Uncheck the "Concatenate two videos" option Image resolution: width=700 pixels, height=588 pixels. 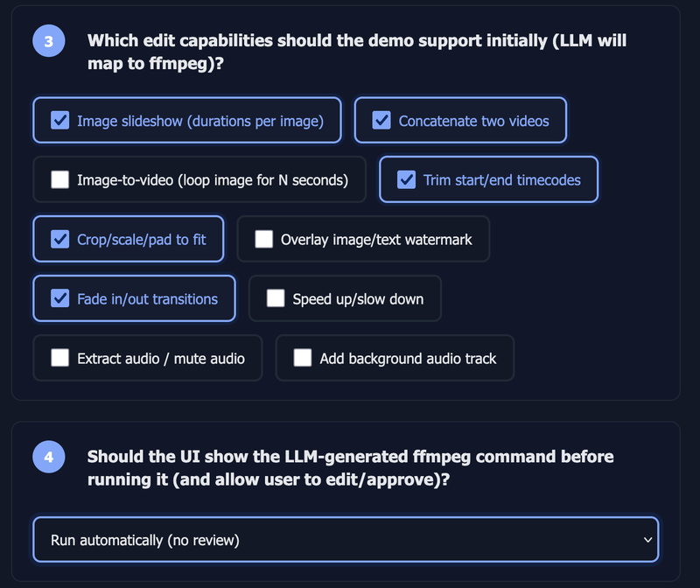(x=381, y=120)
